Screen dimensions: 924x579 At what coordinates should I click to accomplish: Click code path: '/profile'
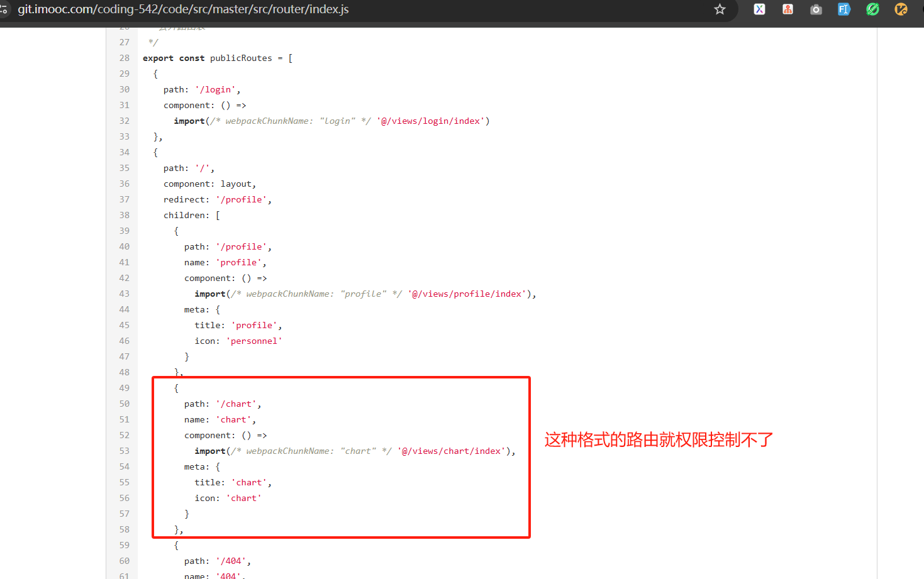pyautogui.click(x=228, y=246)
